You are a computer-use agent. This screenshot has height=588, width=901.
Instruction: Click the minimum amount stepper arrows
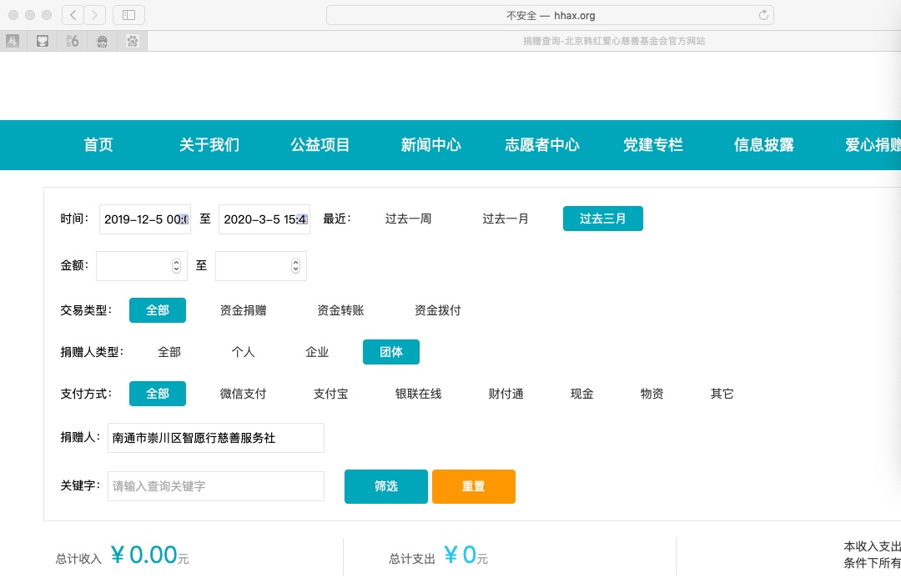tap(176, 266)
